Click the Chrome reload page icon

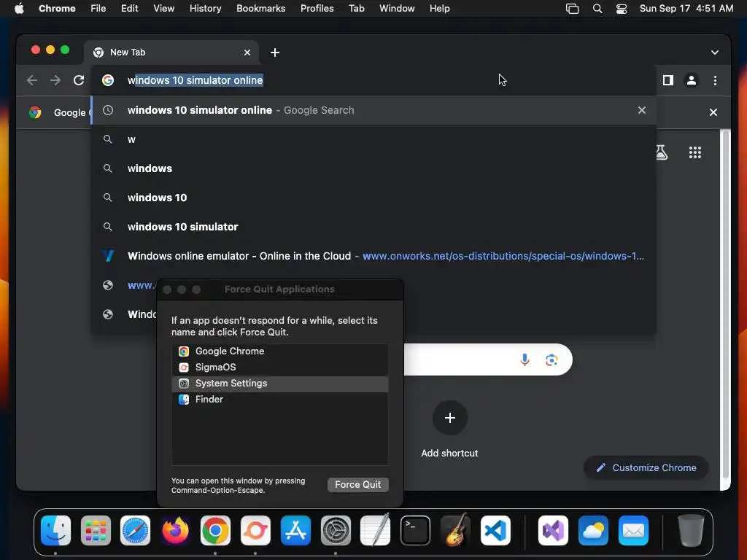click(x=79, y=80)
